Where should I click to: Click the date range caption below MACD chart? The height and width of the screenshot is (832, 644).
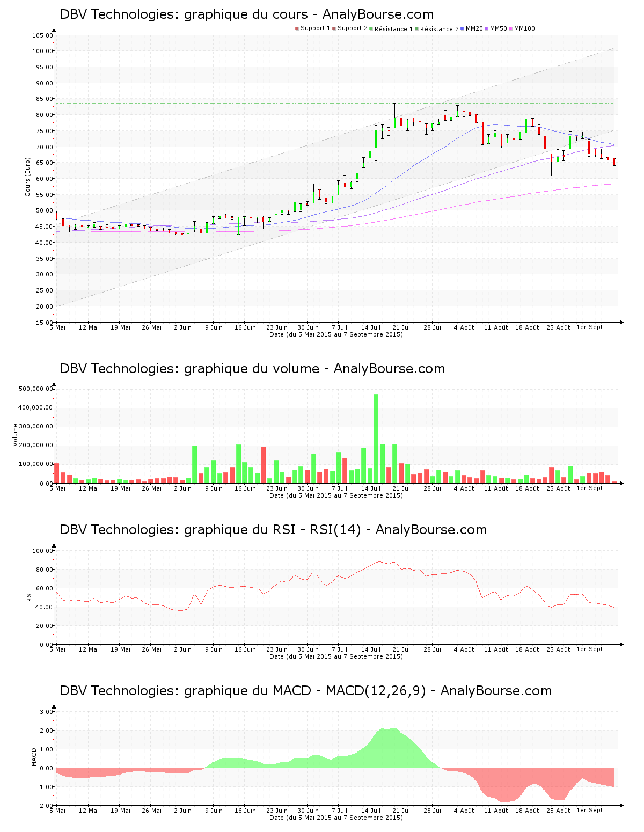pyautogui.click(x=336, y=818)
